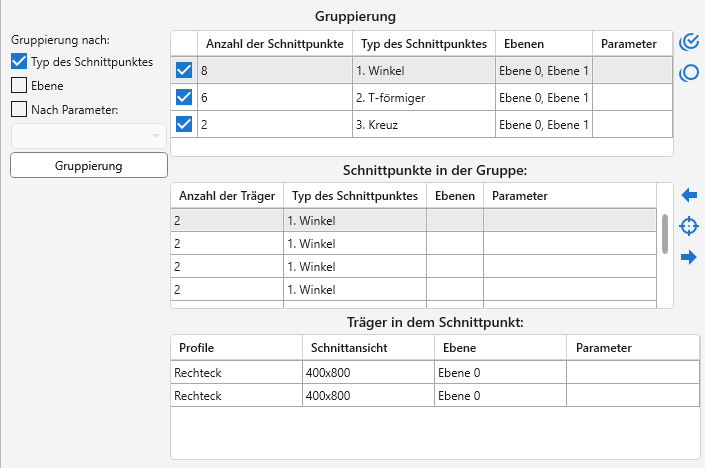Go to previous intersection with left arrow

688,194
